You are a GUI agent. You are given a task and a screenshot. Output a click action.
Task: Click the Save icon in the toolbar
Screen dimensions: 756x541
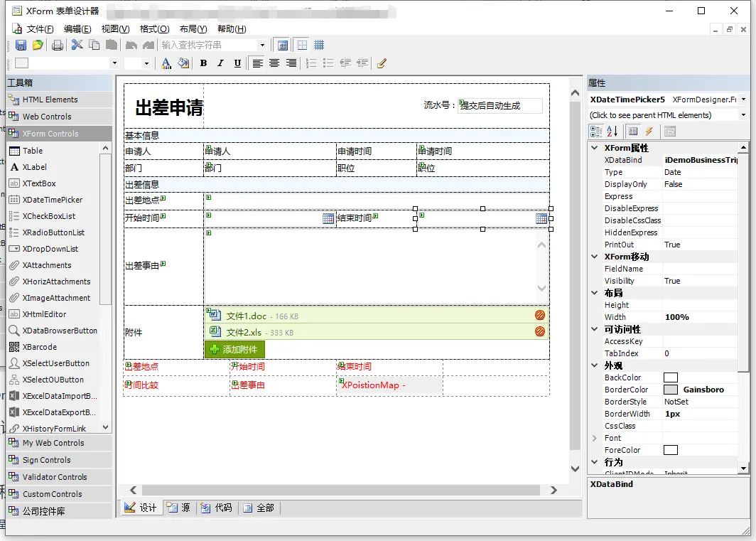[21, 45]
